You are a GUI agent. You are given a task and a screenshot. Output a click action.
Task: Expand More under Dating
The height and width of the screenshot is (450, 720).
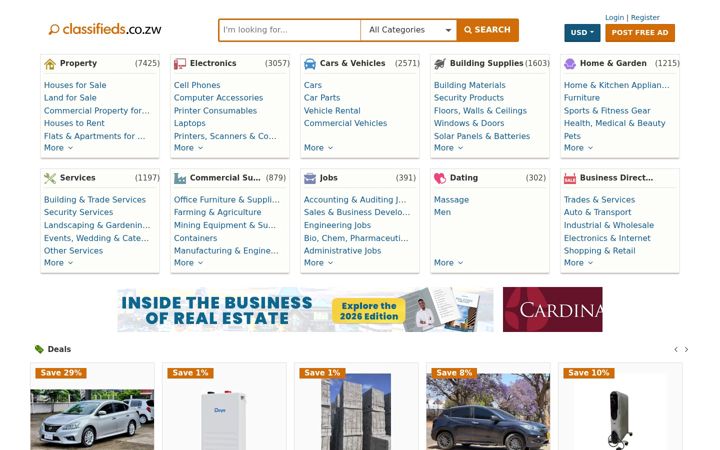(448, 263)
